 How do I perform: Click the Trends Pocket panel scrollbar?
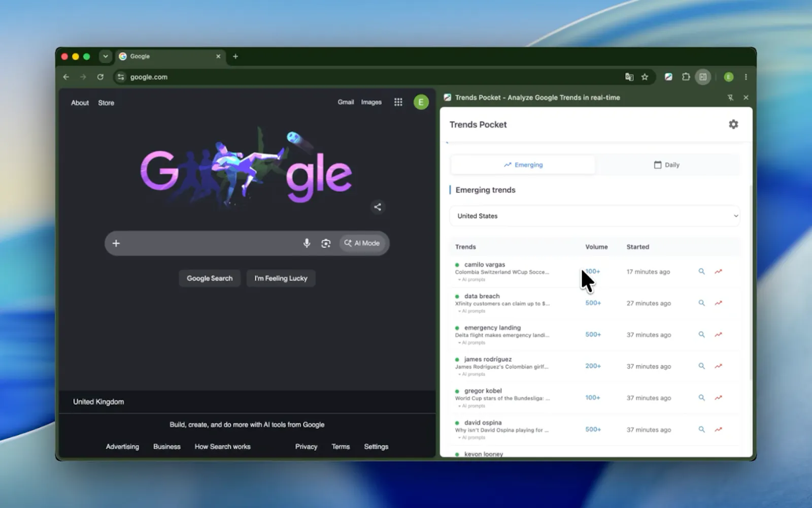click(751, 282)
